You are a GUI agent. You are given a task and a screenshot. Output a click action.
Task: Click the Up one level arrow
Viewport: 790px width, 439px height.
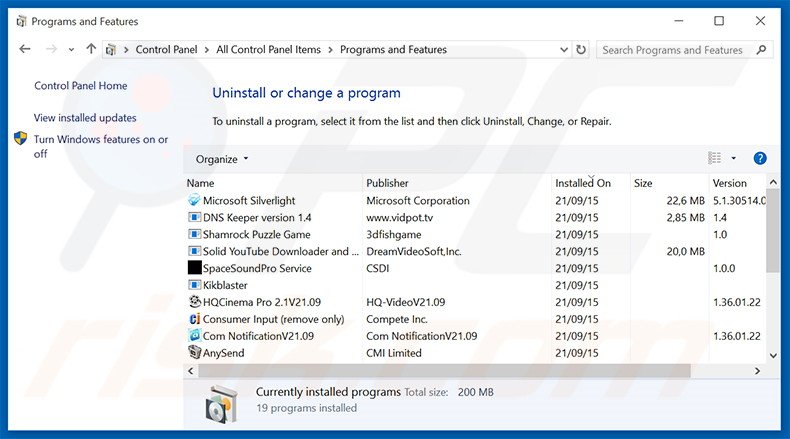pos(91,49)
